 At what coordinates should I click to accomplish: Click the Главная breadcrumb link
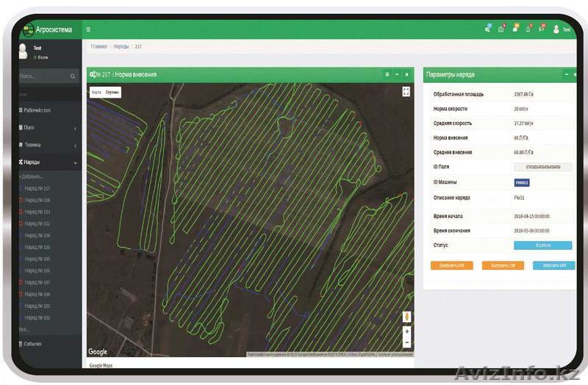98,46
